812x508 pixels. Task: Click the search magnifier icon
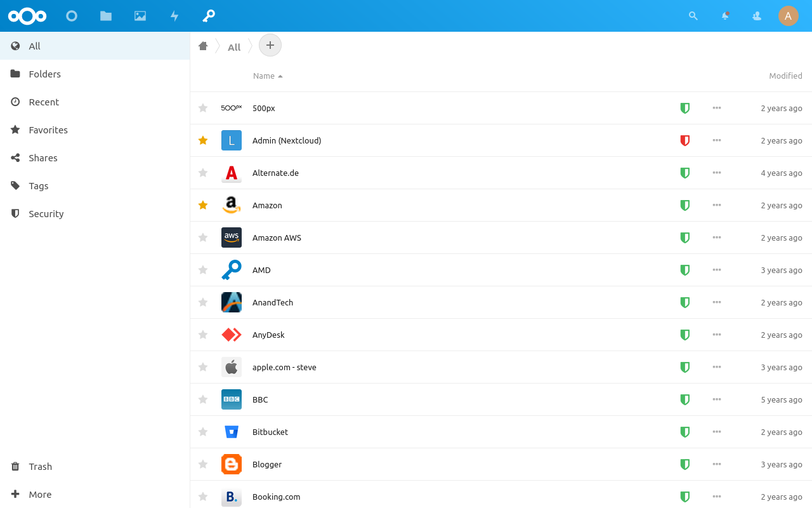pyautogui.click(x=693, y=16)
